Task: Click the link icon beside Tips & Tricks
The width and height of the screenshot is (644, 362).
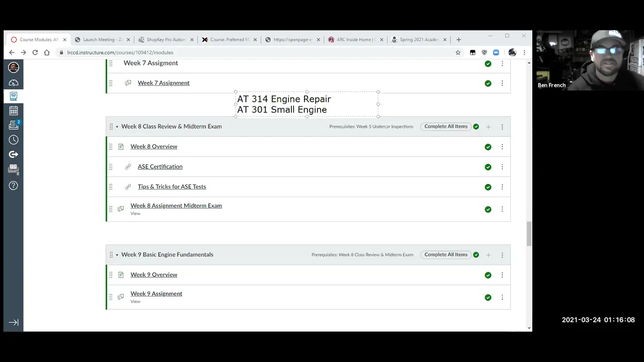Action: tap(128, 187)
